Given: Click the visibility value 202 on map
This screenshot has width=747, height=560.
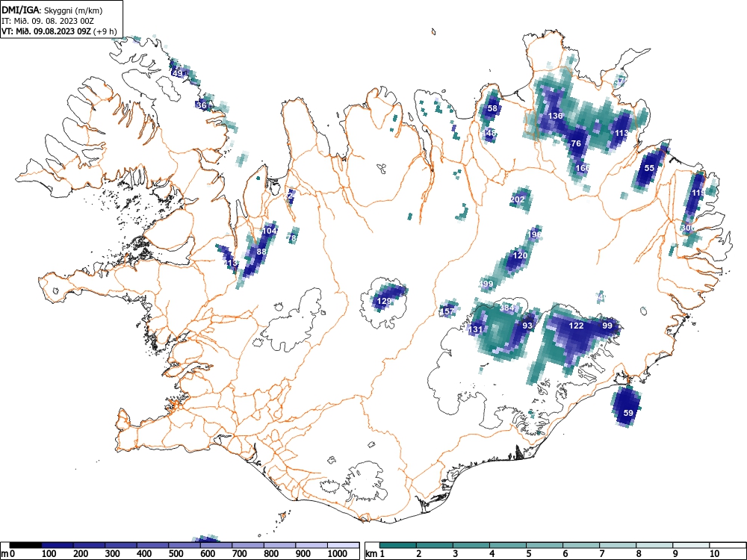Looking at the screenshot, I should (x=518, y=199).
